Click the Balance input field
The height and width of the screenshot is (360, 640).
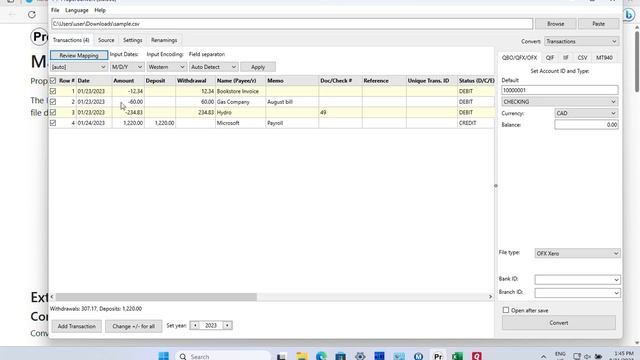pos(586,125)
